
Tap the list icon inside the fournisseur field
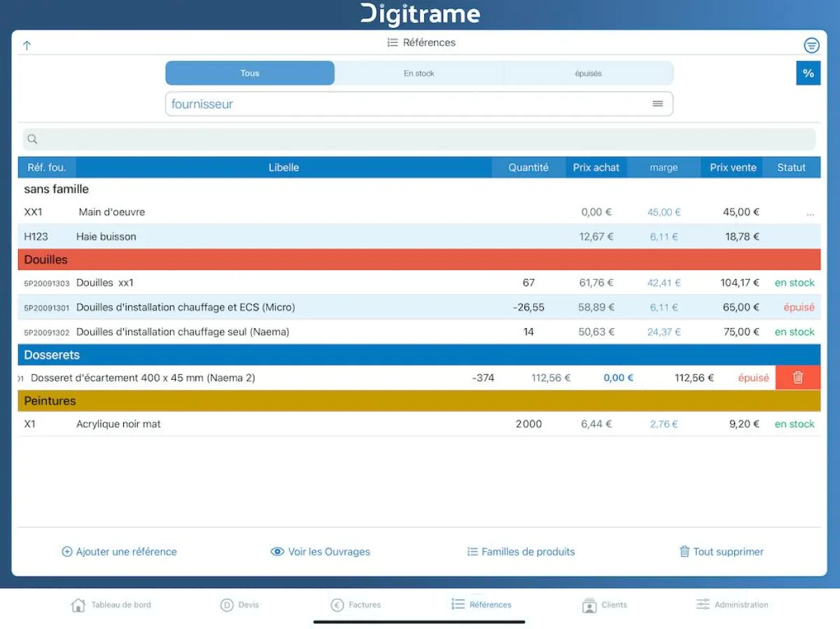click(657, 103)
